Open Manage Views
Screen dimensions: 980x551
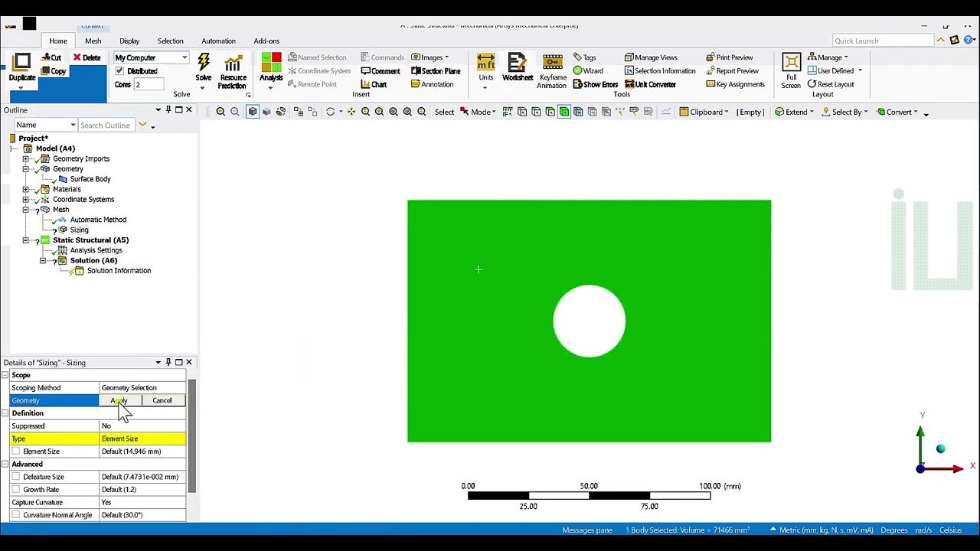(x=651, y=57)
